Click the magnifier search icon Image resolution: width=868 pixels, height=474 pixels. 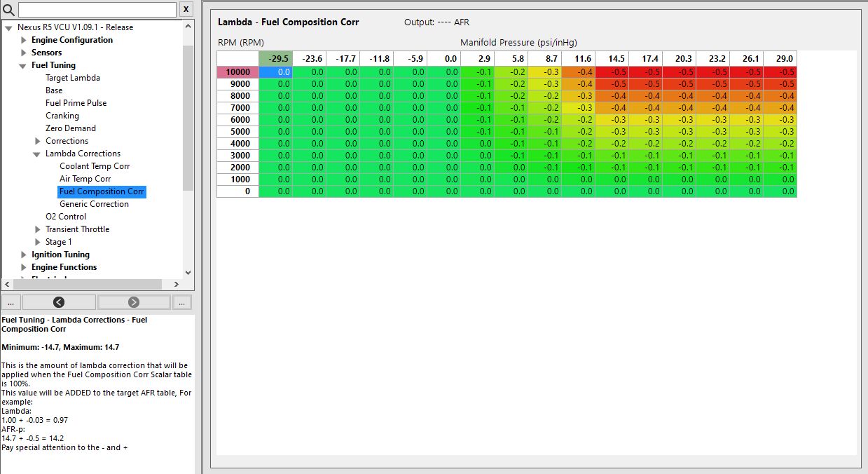pos(8,10)
